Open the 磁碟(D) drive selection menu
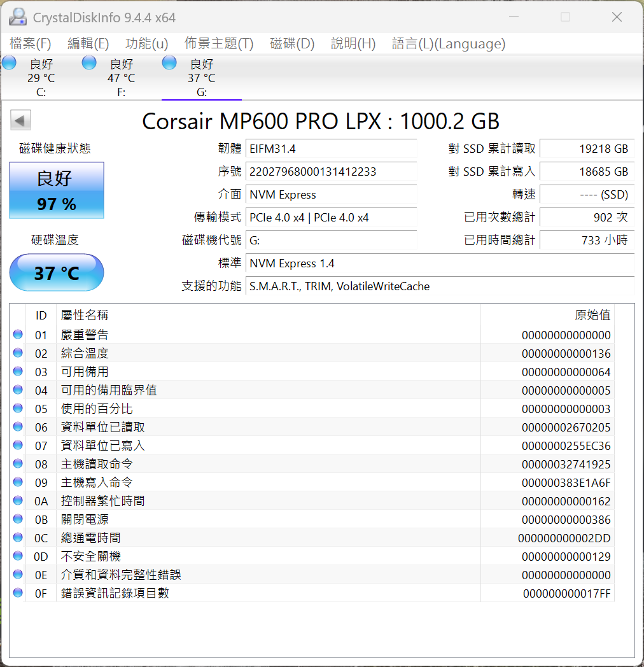644x667 pixels. [292, 44]
